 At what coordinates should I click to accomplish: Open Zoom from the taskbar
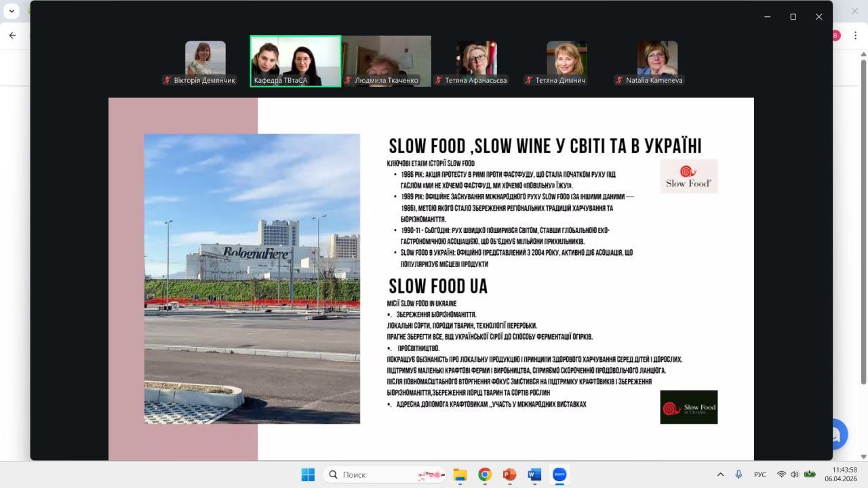[559, 474]
